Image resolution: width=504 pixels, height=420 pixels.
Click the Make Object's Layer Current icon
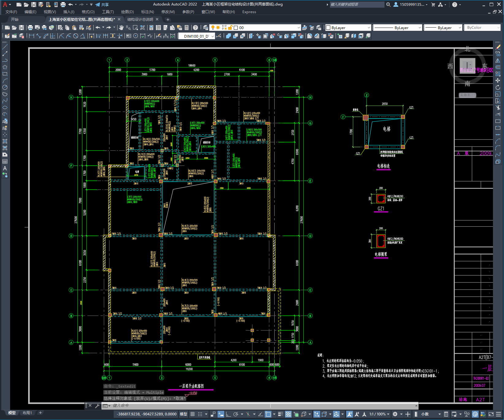coord(305,28)
